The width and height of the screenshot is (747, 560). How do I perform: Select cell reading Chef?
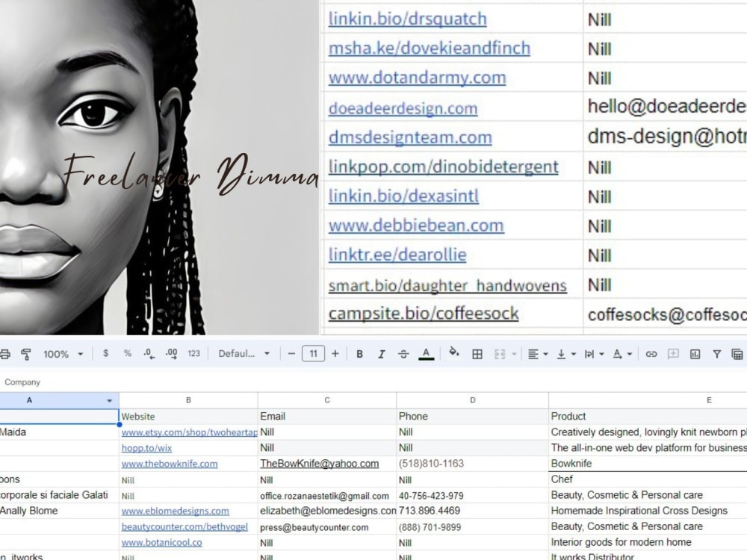coord(648,479)
